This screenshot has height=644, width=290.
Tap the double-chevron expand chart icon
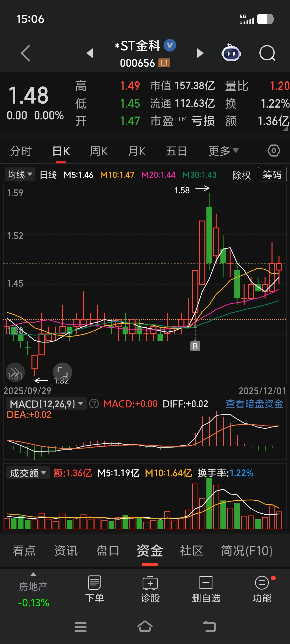(15, 372)
